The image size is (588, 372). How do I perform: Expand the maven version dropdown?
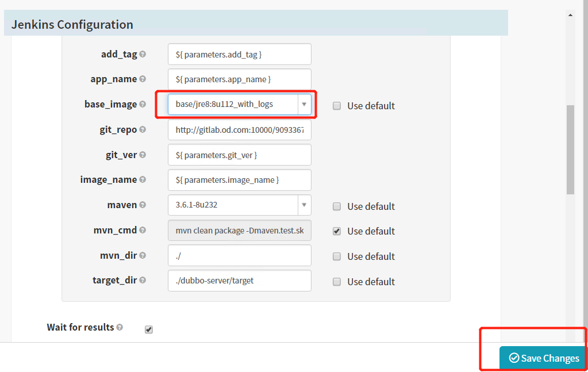click(304, 205)
